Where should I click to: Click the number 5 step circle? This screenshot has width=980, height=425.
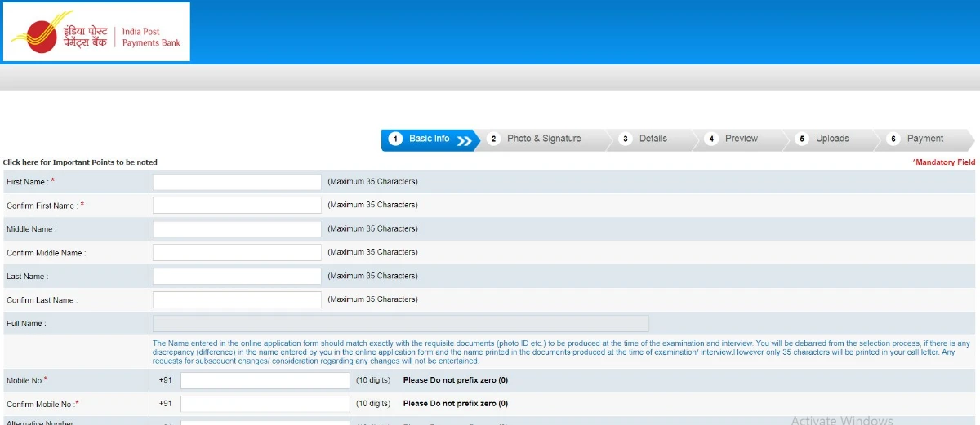pyautogui.click(x=802, y=139)
